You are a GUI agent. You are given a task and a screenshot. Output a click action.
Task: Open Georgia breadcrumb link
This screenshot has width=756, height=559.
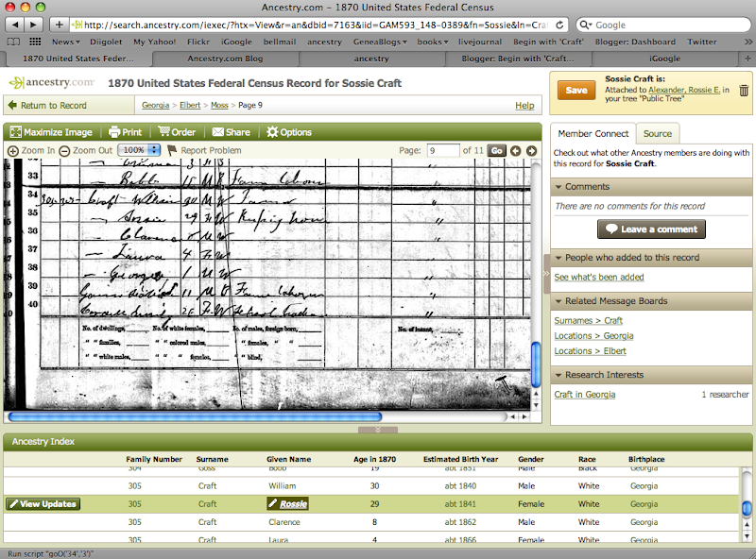155,105
